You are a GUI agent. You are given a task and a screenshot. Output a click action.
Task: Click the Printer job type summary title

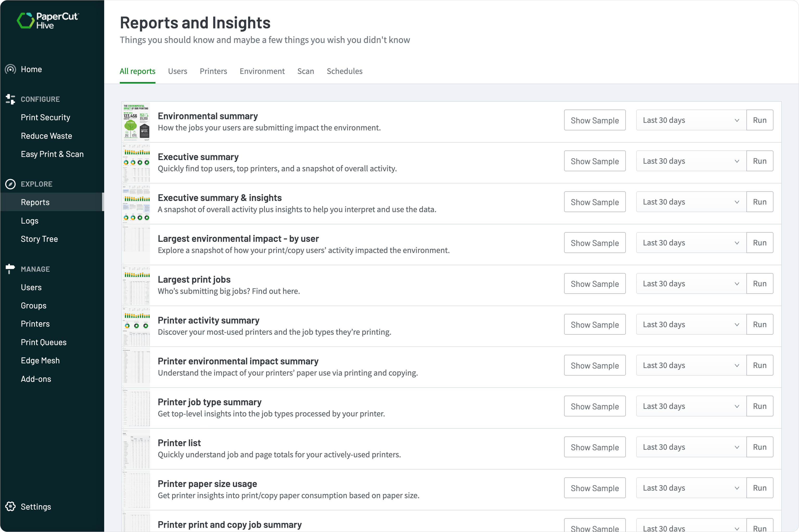pyautogui.click(x=209, y=402)
